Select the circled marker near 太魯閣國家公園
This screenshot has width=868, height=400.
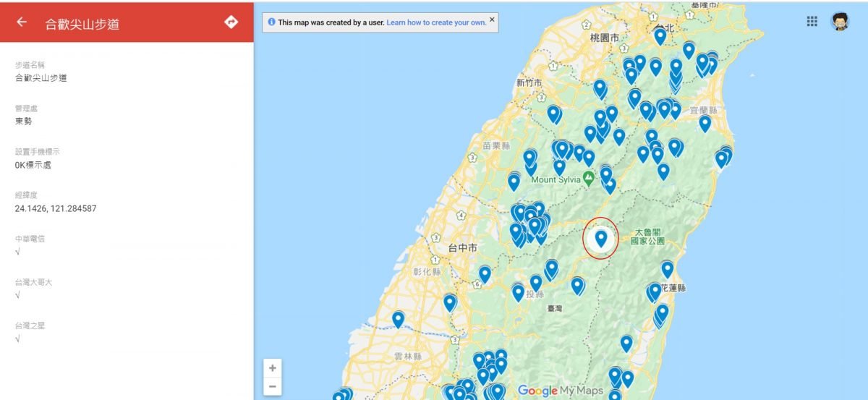[601, 238]
